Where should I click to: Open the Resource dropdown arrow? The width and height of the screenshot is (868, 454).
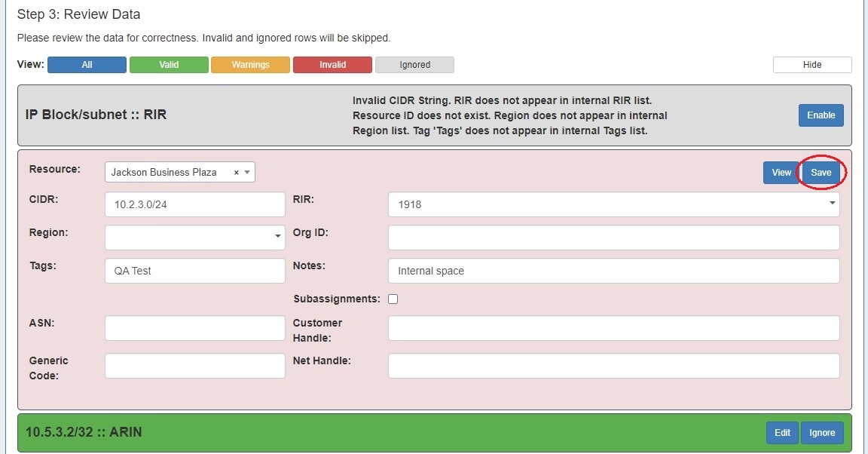(x=247, y=173)
